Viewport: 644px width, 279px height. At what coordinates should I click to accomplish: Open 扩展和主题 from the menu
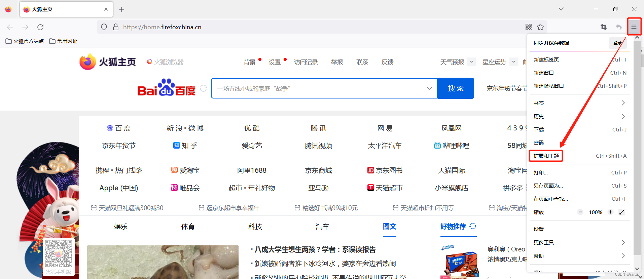(580, 156)
